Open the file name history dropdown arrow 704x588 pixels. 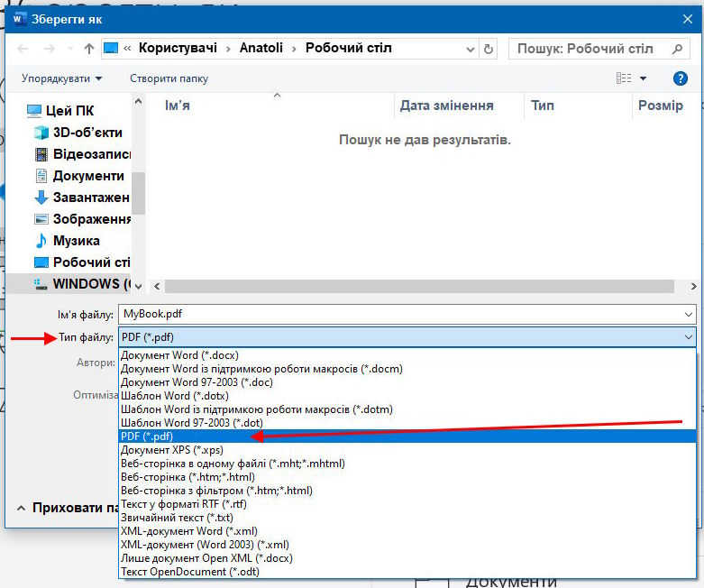[x=689, y=315]
